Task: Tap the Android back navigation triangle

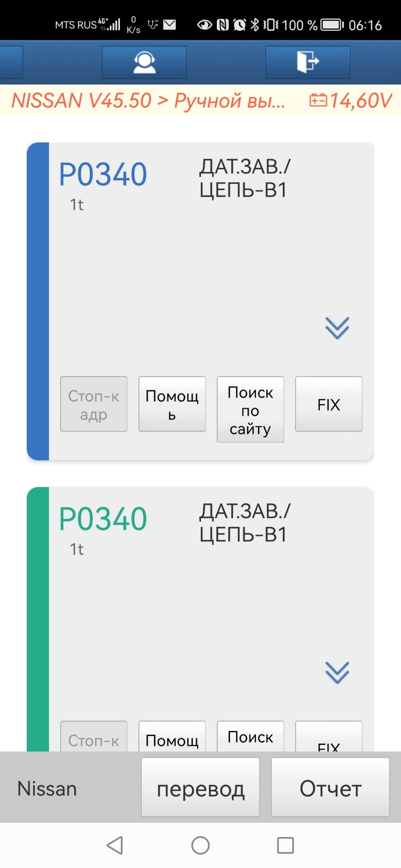Action: coord(115,845)
